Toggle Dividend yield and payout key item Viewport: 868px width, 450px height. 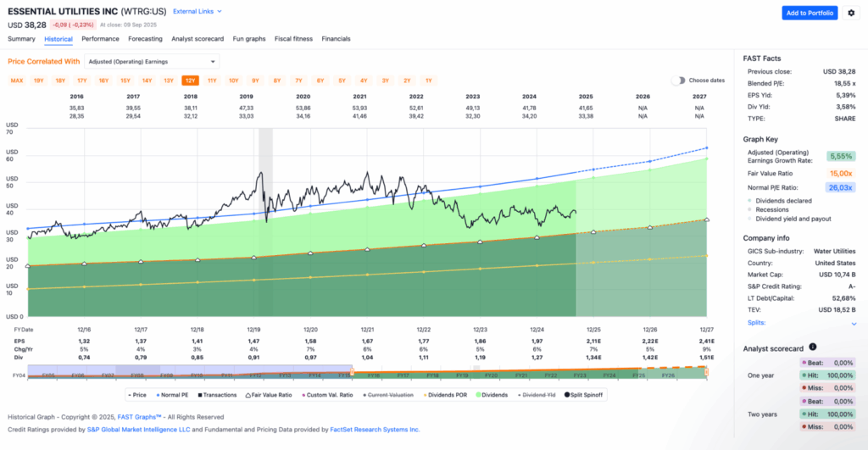tap(789, 219)
